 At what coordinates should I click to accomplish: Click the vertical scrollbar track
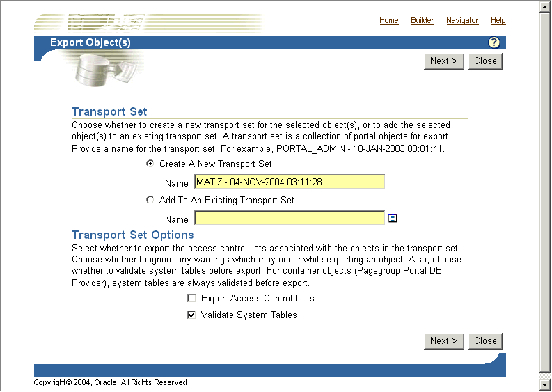pos(544,196)
